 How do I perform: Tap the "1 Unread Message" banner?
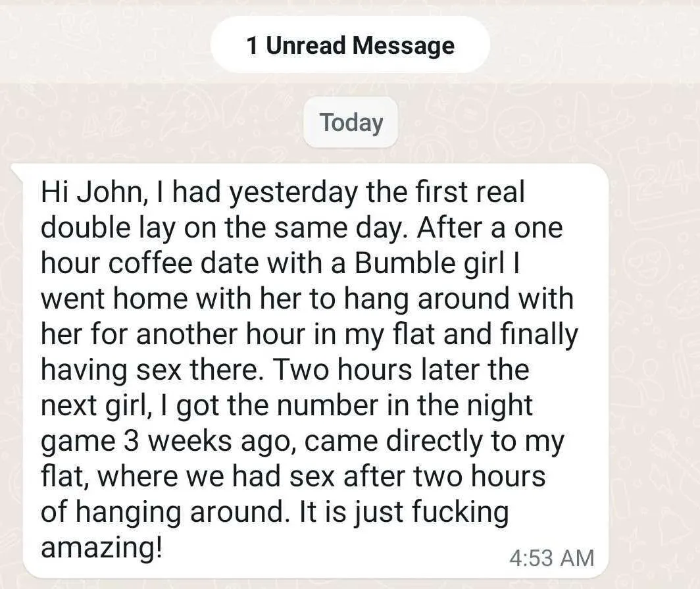350,45
